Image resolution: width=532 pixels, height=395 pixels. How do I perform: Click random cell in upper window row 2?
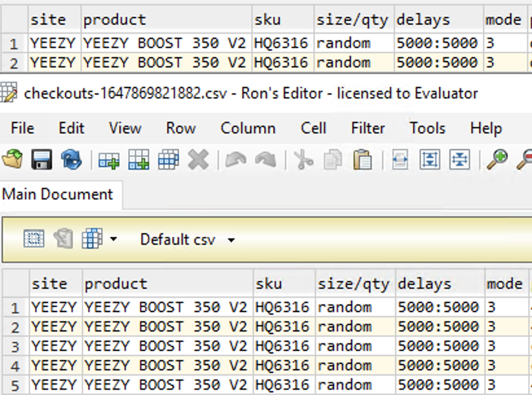tap(354, 63)
